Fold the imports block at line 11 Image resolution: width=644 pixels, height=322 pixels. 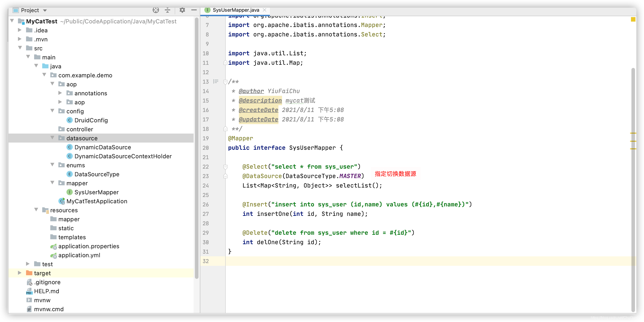[225, 63]
